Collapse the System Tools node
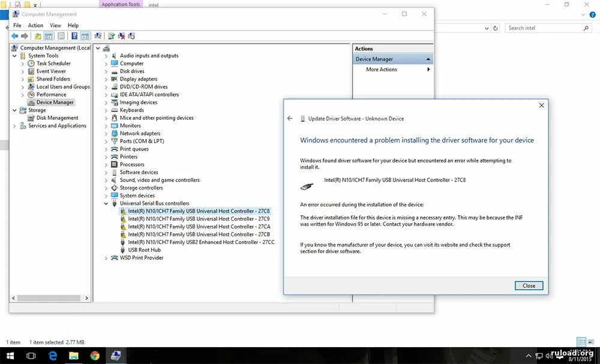 tap(14, 56)
